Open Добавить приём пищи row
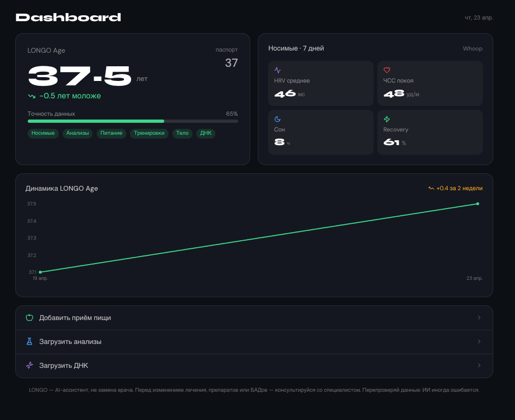The height and width of the screenshot is (420, 515). 254,318
